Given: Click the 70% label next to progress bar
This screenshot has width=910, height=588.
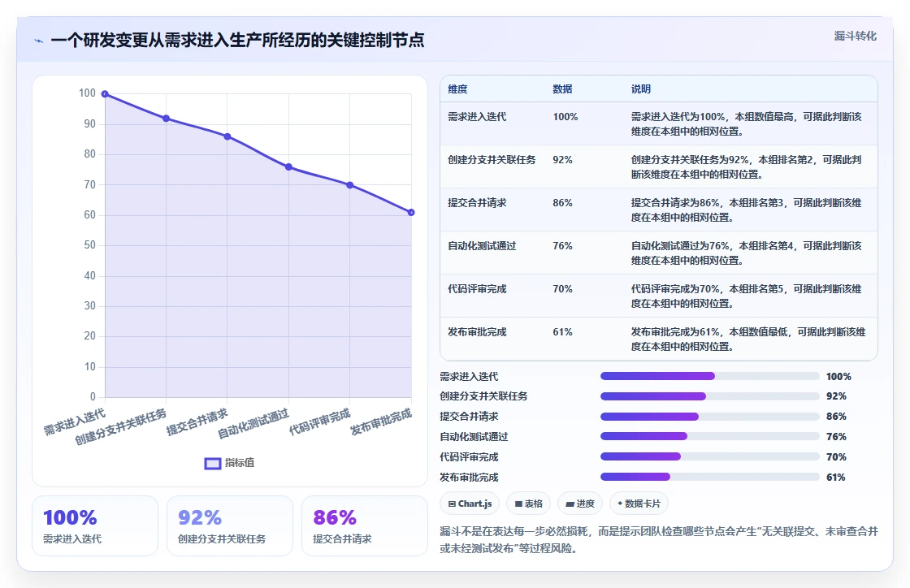Looking at the screenshot, I should click(836, 457).
